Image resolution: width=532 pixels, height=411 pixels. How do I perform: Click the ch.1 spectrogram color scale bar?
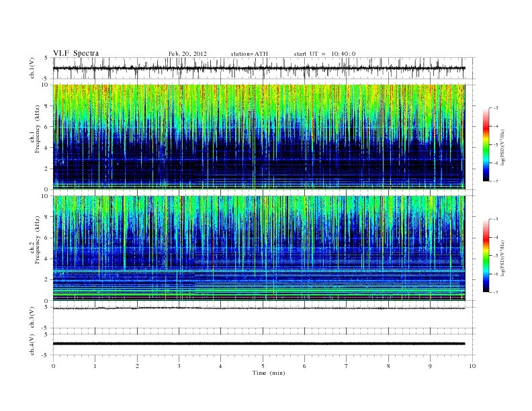pos(486,145)
